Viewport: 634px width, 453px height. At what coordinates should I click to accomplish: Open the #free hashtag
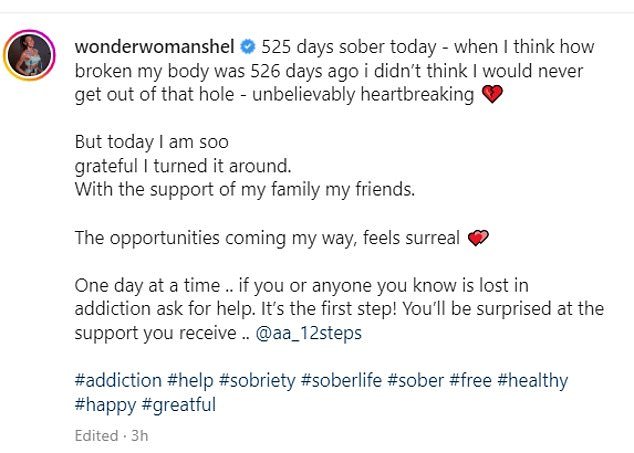tap(471, 381)
